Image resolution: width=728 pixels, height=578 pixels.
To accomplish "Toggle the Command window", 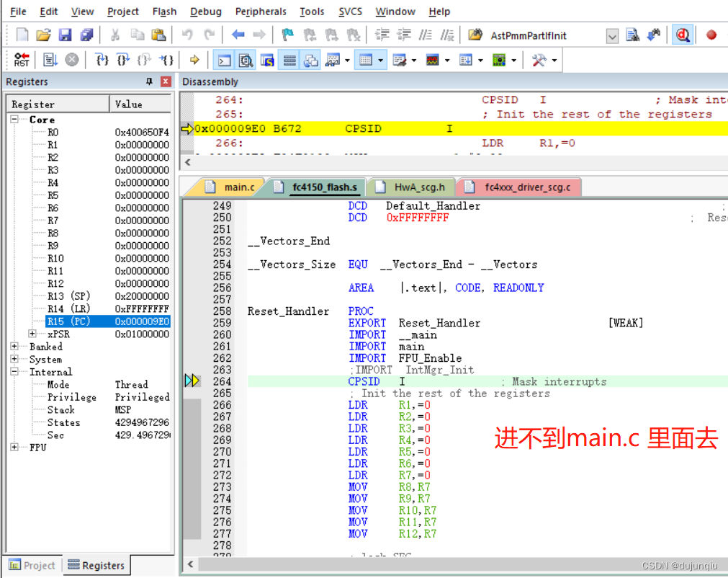I will 224,61.
